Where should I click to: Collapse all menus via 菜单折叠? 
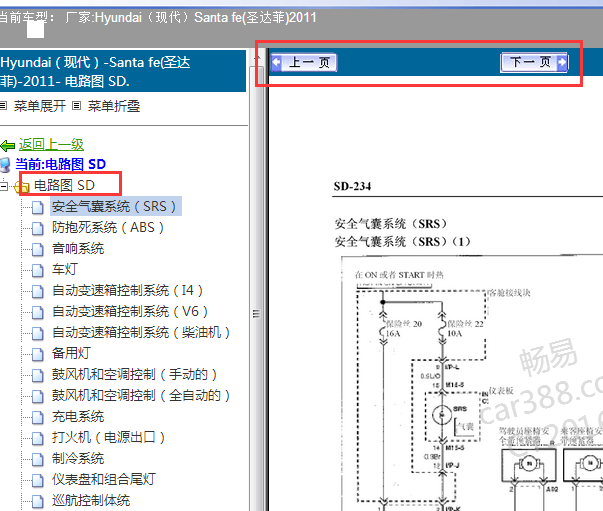click(x=114, y=106)
